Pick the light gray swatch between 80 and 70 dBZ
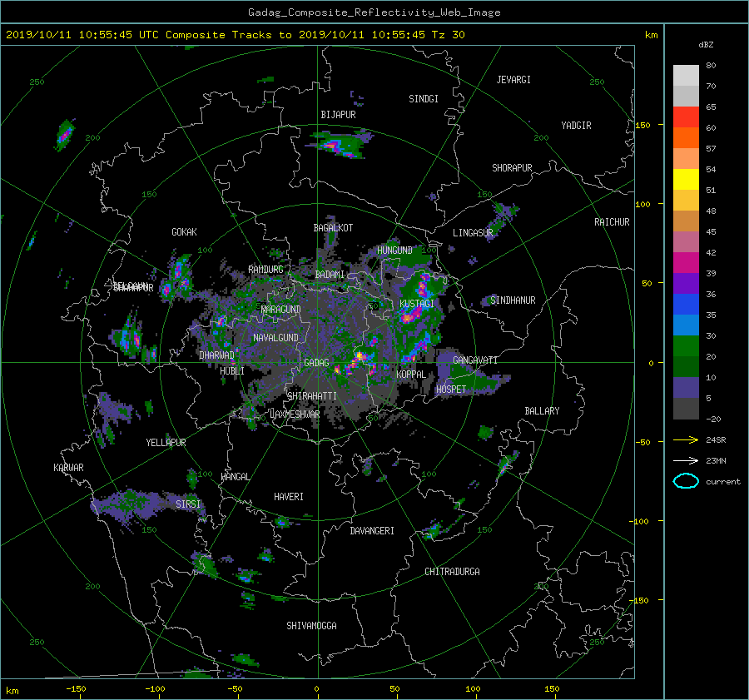Viewport: 749px width, 700px height. click(x=686, y=76)
